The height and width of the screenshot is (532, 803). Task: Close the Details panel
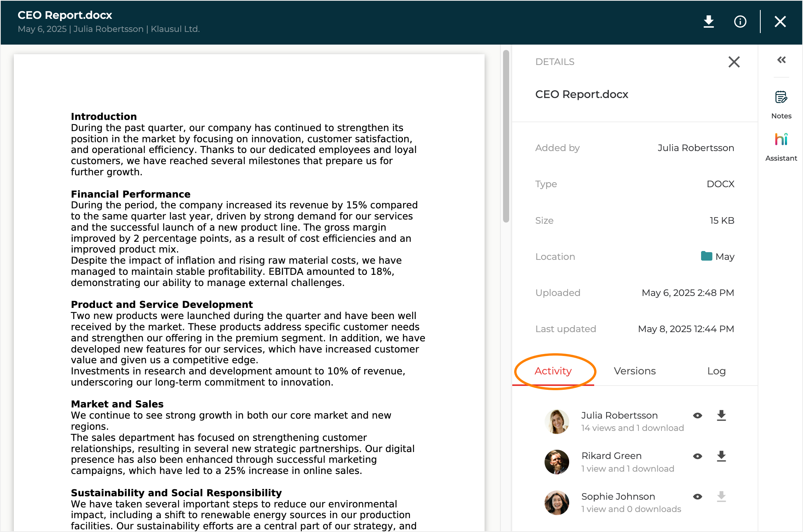coord(734,62)
